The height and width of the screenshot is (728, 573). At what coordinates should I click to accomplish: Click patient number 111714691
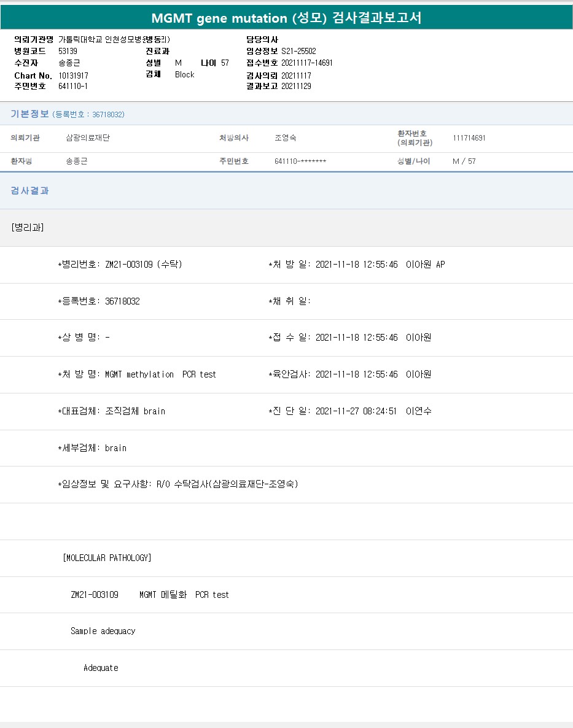[469, 138]
